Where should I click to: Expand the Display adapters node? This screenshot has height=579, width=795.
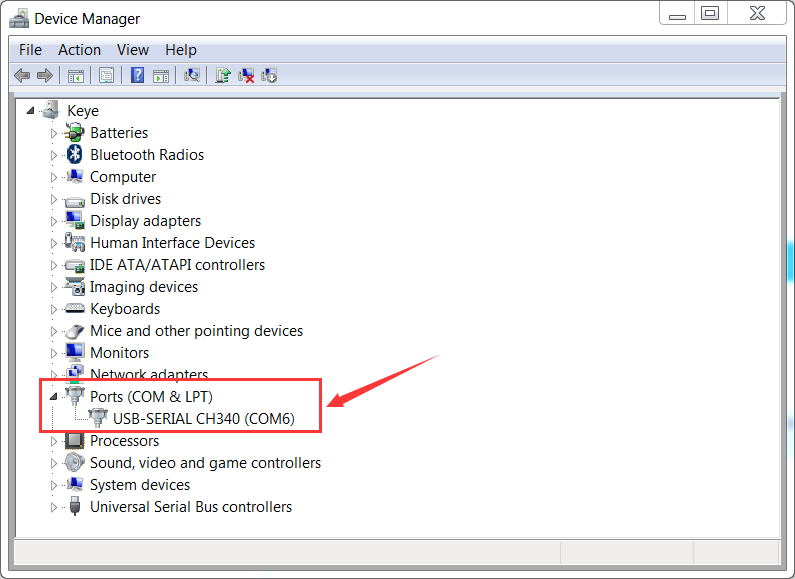[x=54, y=221]
